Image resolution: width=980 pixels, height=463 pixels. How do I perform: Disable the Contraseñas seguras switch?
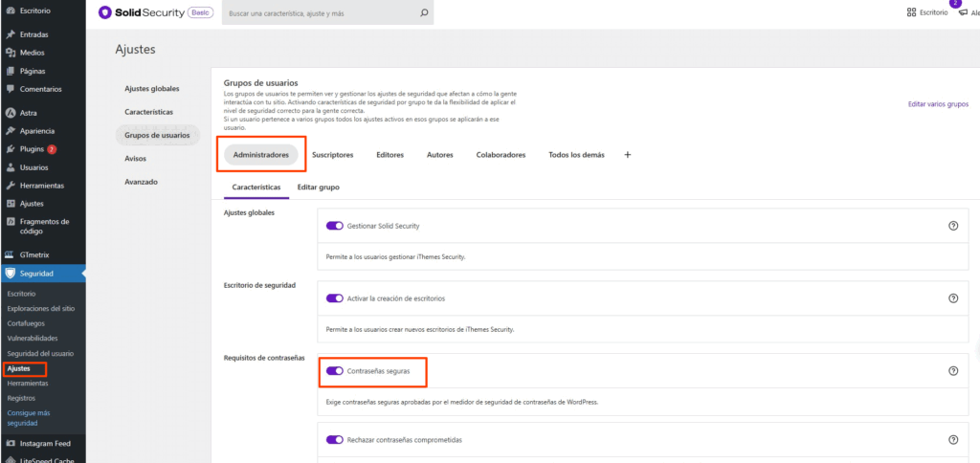(335, 370)
